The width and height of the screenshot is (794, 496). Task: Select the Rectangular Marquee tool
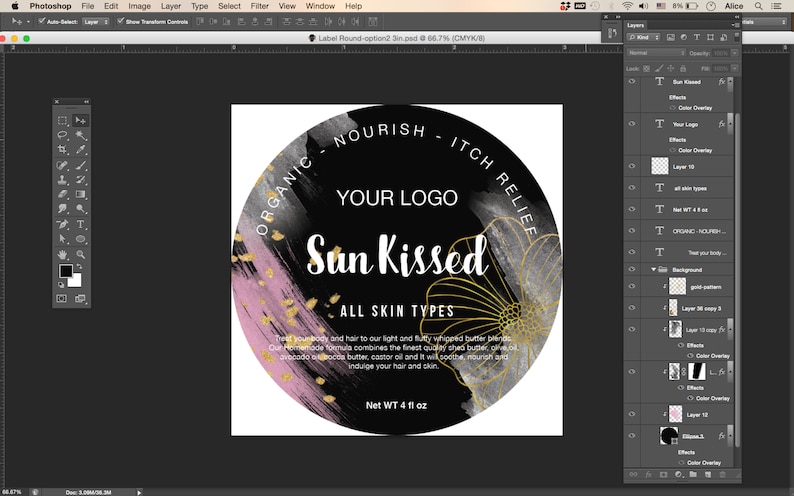pos(62,120)
